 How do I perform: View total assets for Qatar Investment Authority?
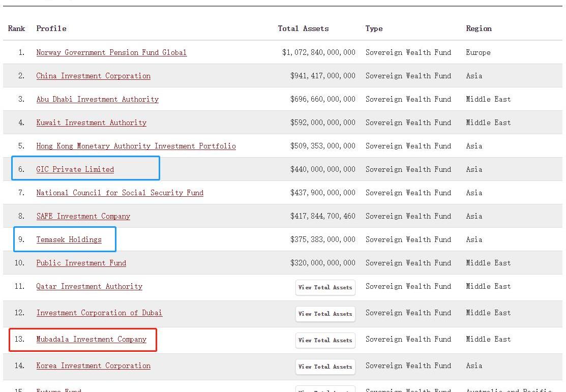point(325,288)
